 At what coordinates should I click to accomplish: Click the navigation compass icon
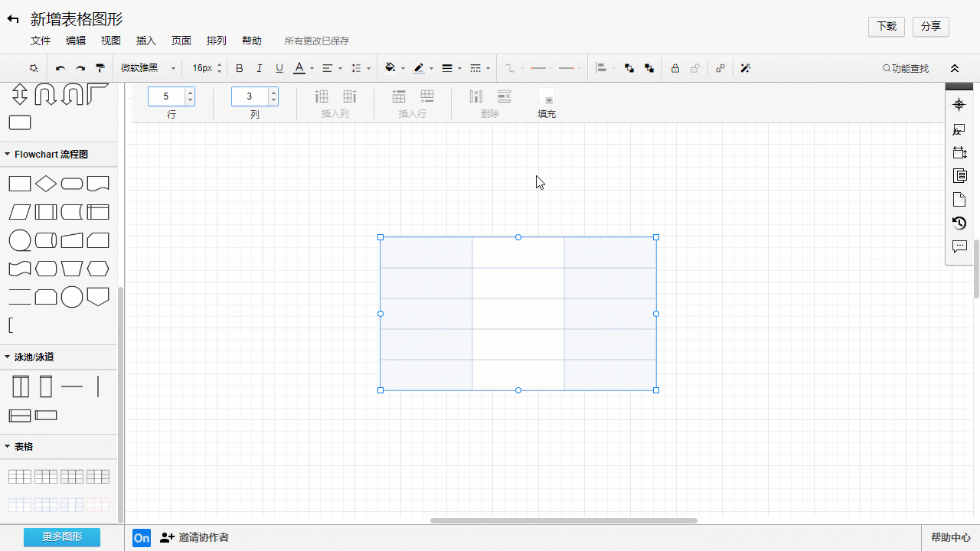click(959, 105)
